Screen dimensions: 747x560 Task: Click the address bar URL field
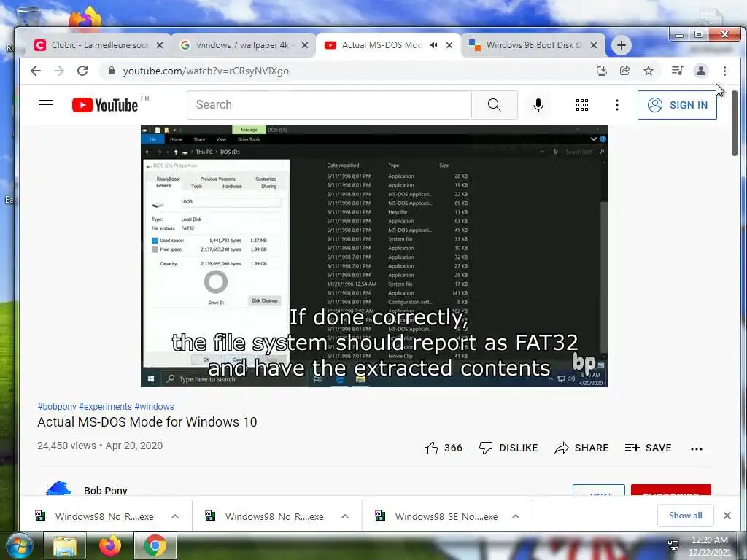tap(343, 71)
